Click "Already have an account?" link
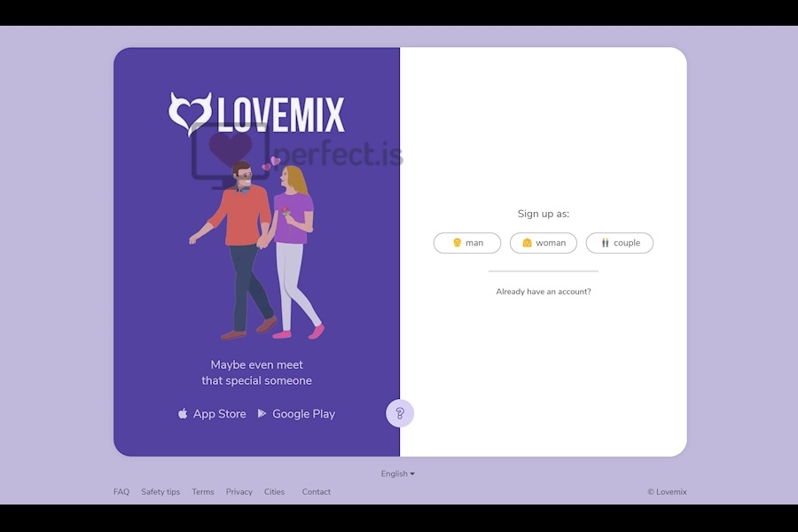The image size is (798, 532). click(544, 292)
